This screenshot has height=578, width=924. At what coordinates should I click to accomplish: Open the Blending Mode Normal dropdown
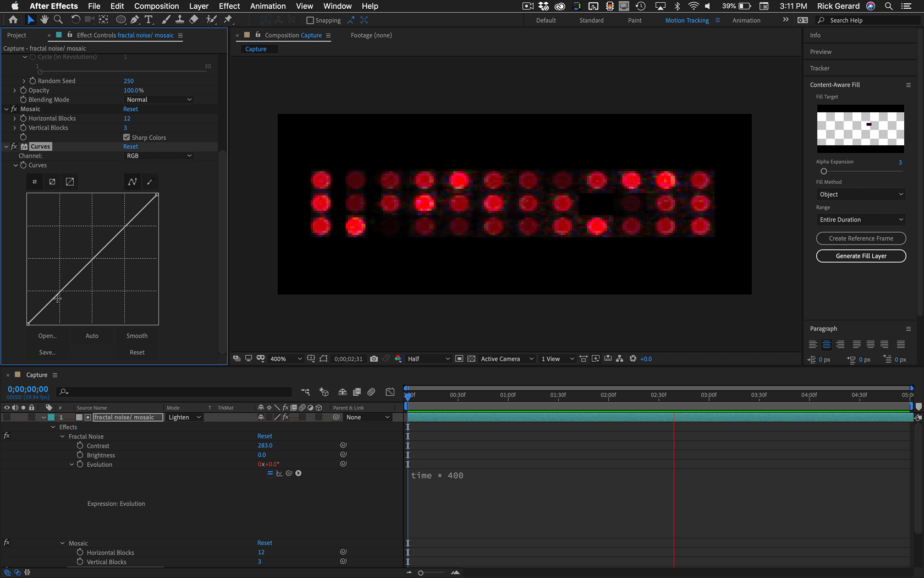[x=159, y=100]
